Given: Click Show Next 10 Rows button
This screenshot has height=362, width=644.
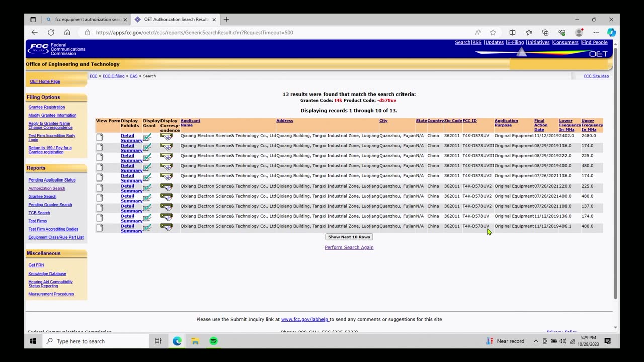Looking at the screenshot, I should pos(349,237).
